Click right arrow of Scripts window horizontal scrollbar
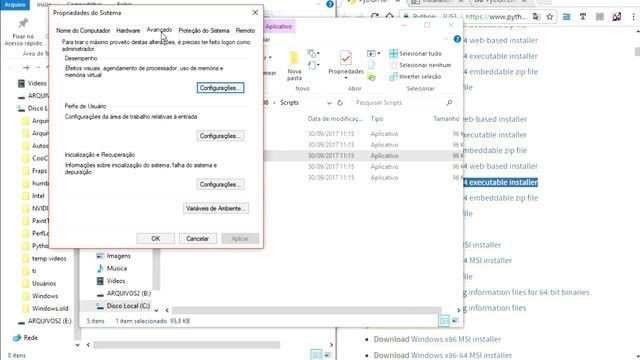640x360 pixels. [458, 310]
